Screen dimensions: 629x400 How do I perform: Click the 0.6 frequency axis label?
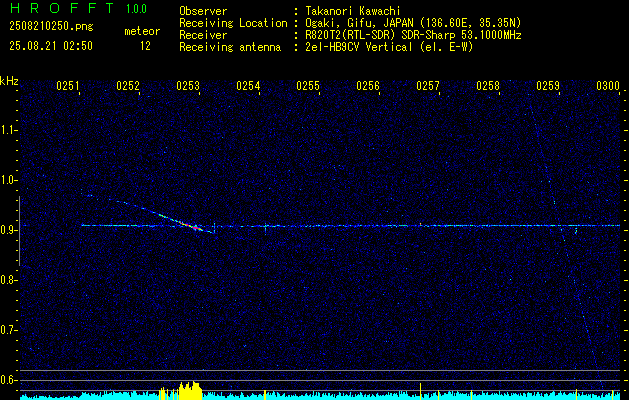click(8, 380)
